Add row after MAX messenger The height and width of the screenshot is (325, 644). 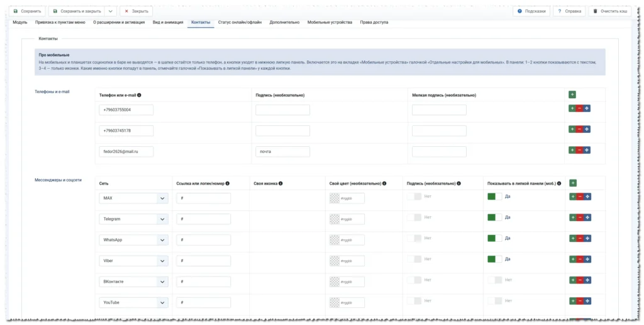coord(573,197)
